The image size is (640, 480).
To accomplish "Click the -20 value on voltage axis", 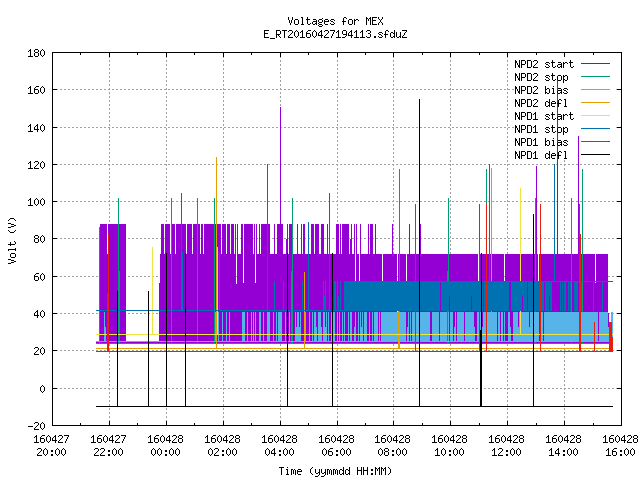I will point(36,426).
